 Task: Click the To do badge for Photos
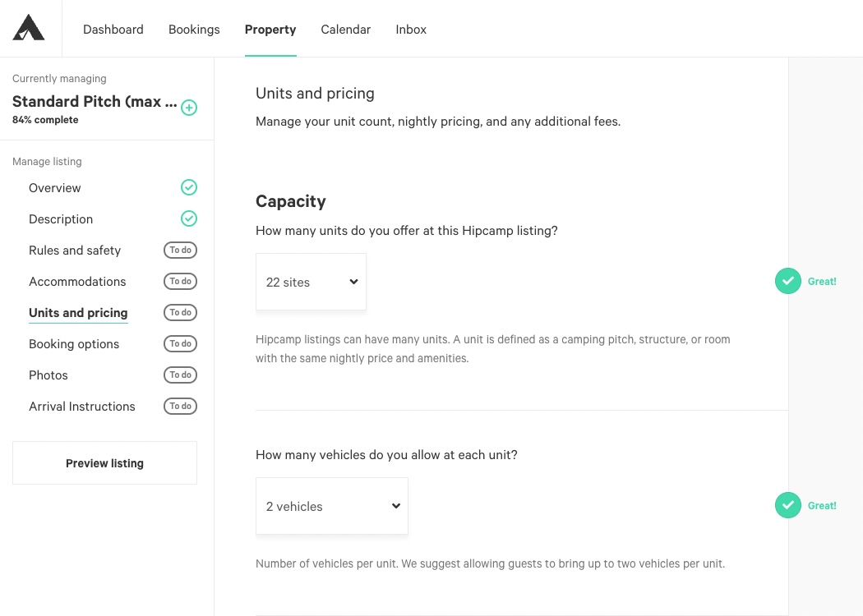coord(180,375)
